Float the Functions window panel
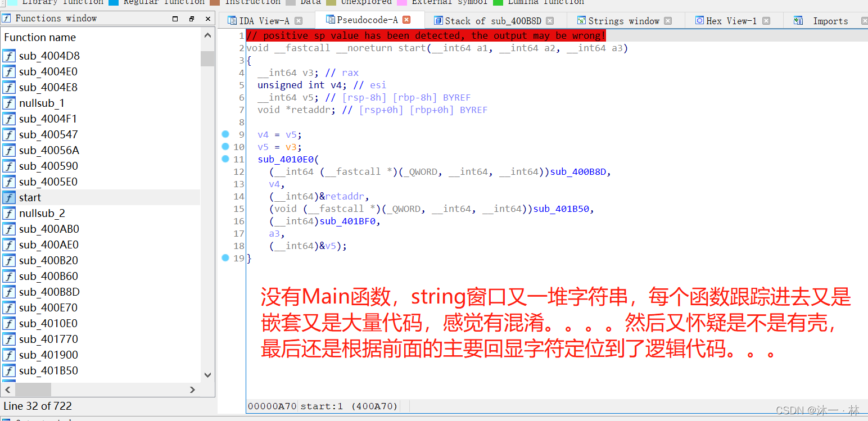Screen dimensions: 868x421 192,19
